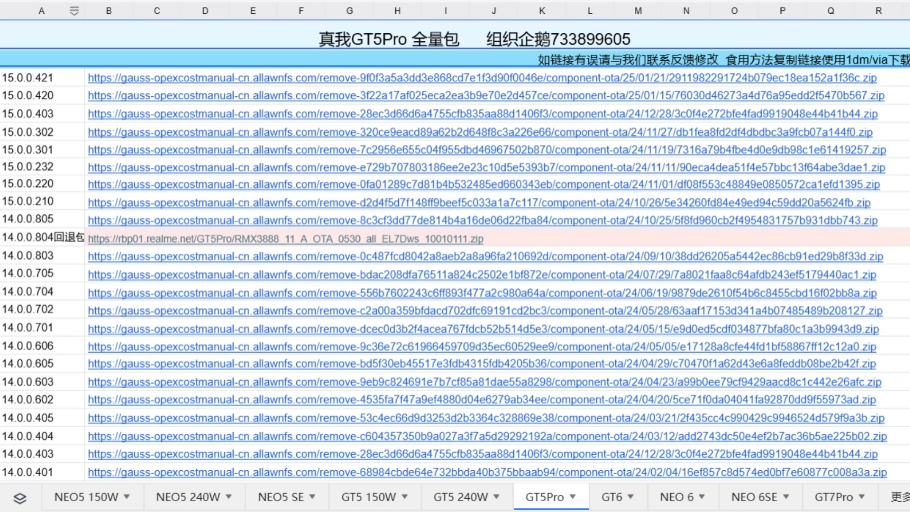The image size is (910, 512).
Task: Switch to the GT5 240W sheet tab
Action: (461, 497)
